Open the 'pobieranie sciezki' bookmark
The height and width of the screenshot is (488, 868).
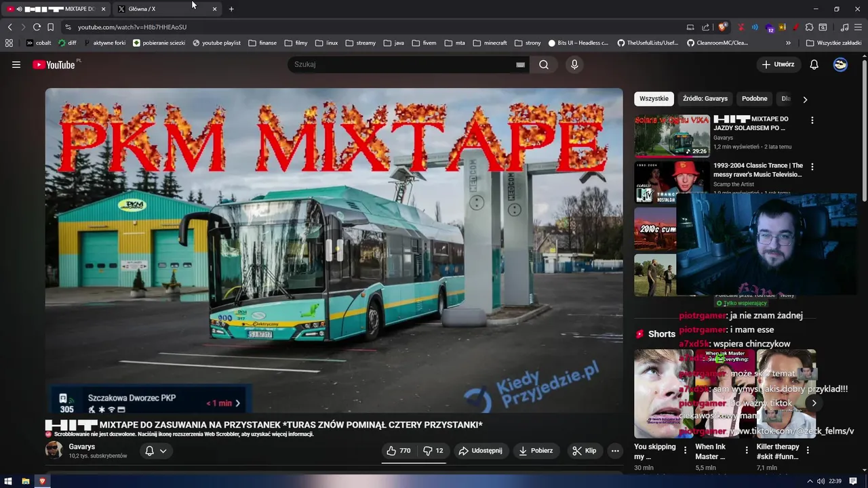[159, 43]
